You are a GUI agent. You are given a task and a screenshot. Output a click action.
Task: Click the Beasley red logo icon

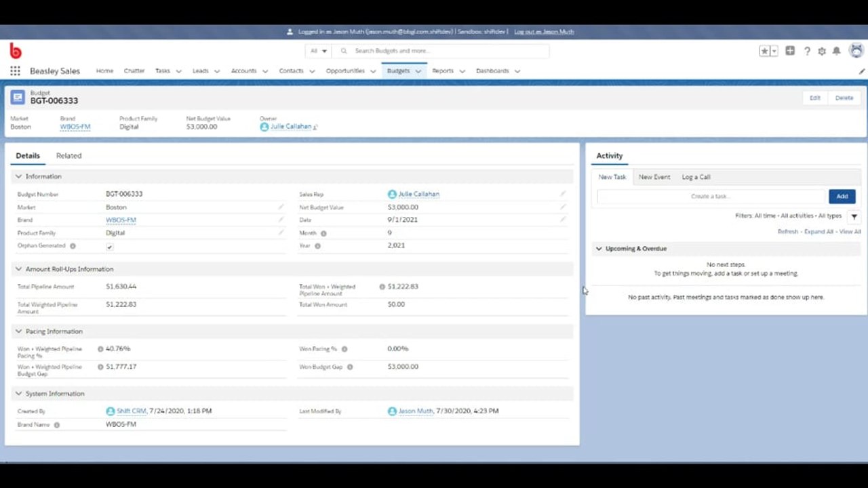click(x=16, y=51)
